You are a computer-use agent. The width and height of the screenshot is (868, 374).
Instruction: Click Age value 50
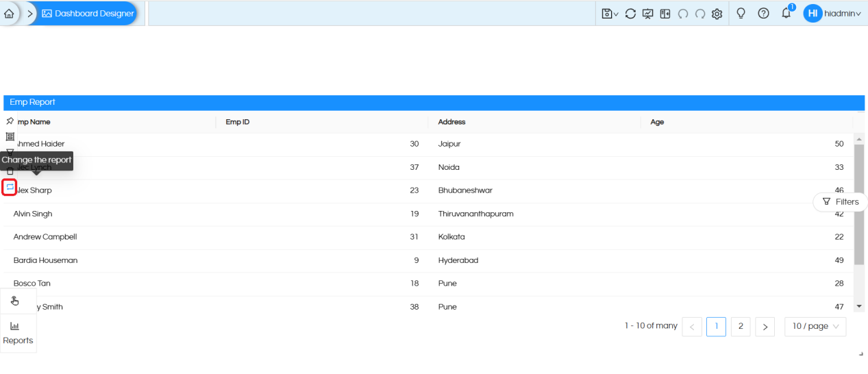(839, 144)
